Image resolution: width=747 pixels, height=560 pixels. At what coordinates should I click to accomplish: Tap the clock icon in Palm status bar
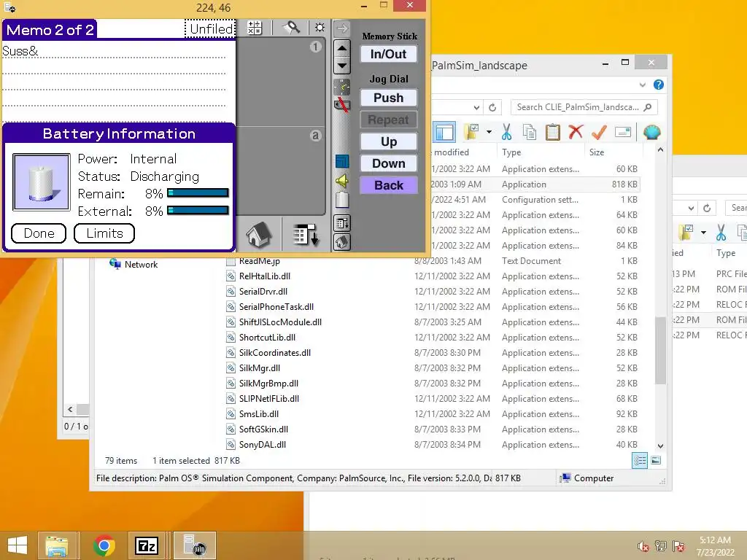tap(342, 87)
